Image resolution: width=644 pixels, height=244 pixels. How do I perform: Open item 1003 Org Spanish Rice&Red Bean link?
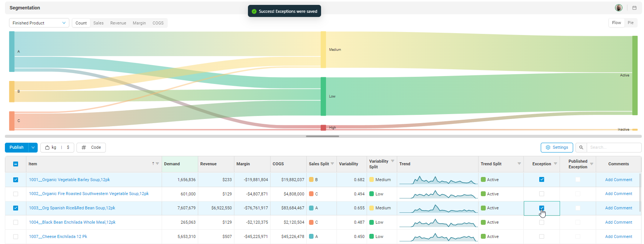click(72, 208)
